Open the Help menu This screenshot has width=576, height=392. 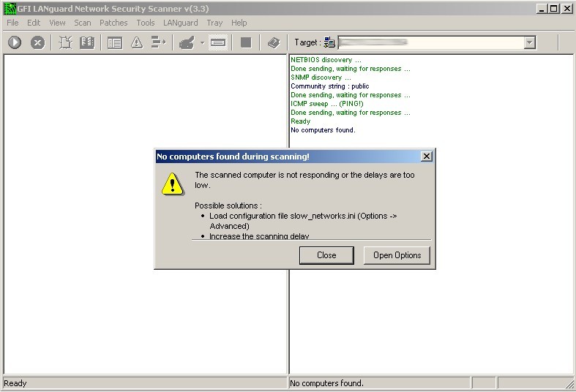click(239, 23)
